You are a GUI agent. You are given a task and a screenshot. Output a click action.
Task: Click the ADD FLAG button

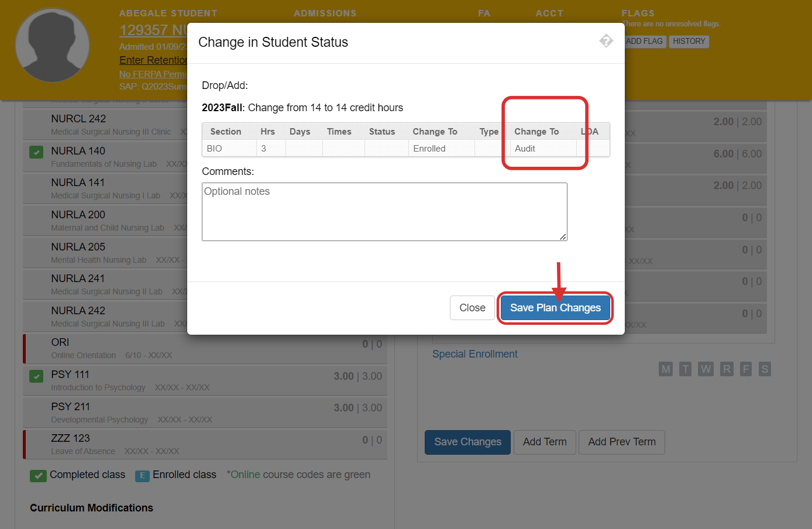tap(644, 41)
